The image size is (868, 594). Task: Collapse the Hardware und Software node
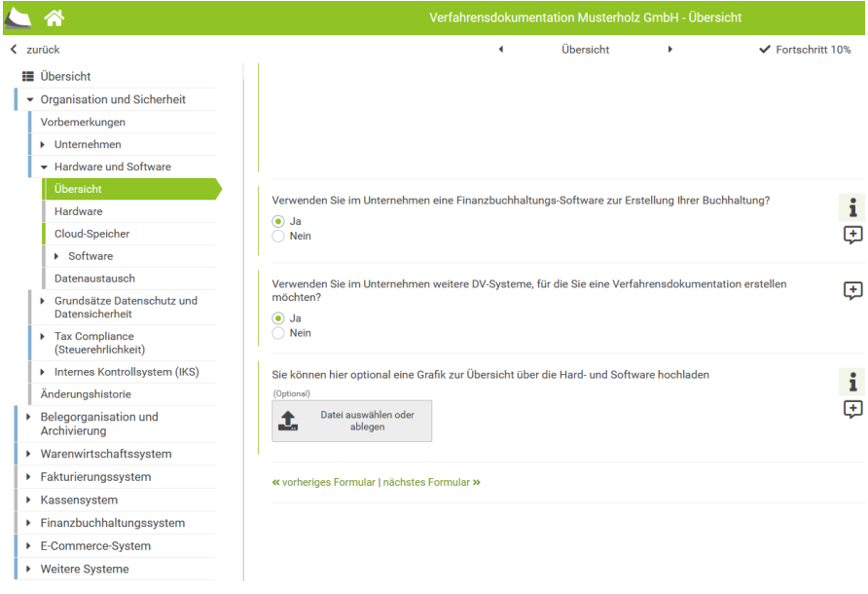44,167
